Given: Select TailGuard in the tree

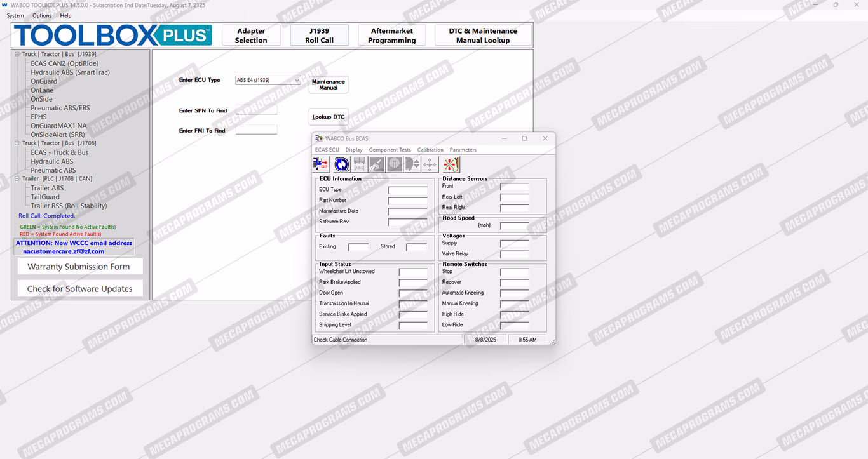Looking at the screenshot, I should click(x=45, y=197).
